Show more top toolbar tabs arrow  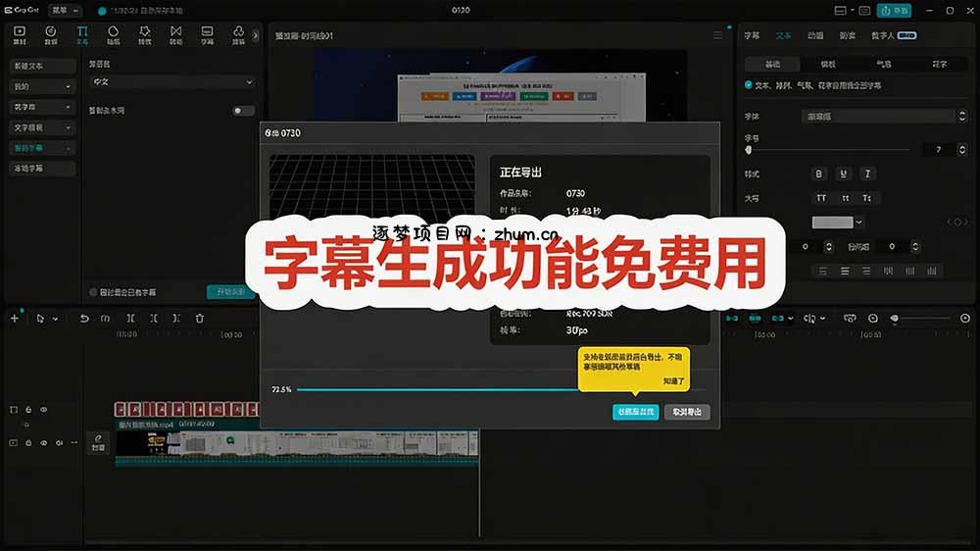pyautogui.click(x=255, y=35)
